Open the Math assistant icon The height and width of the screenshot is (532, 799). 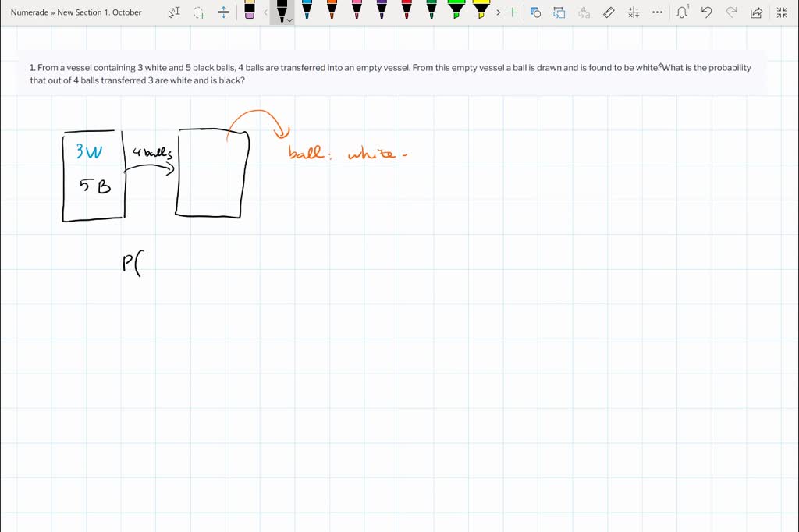tap(634, 12)
